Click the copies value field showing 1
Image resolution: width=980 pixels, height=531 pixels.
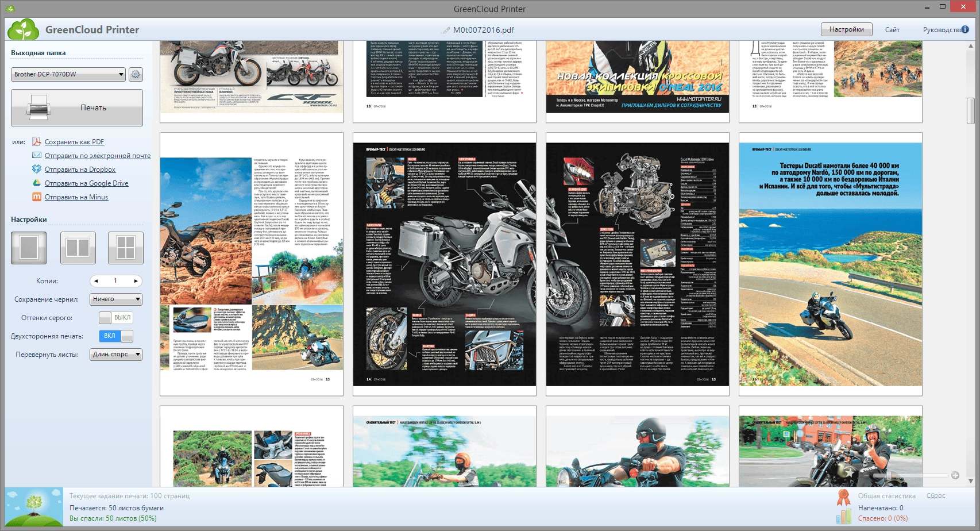click(x=115, y=281)
